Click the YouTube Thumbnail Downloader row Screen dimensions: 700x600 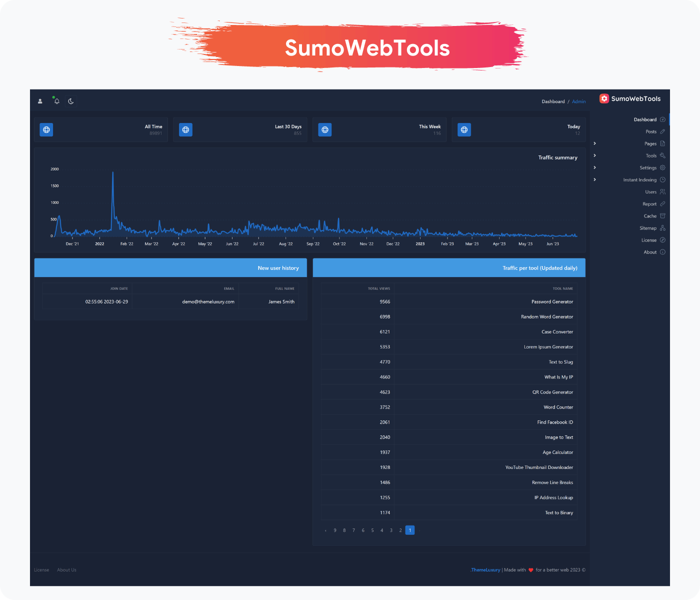coord(449,467)
